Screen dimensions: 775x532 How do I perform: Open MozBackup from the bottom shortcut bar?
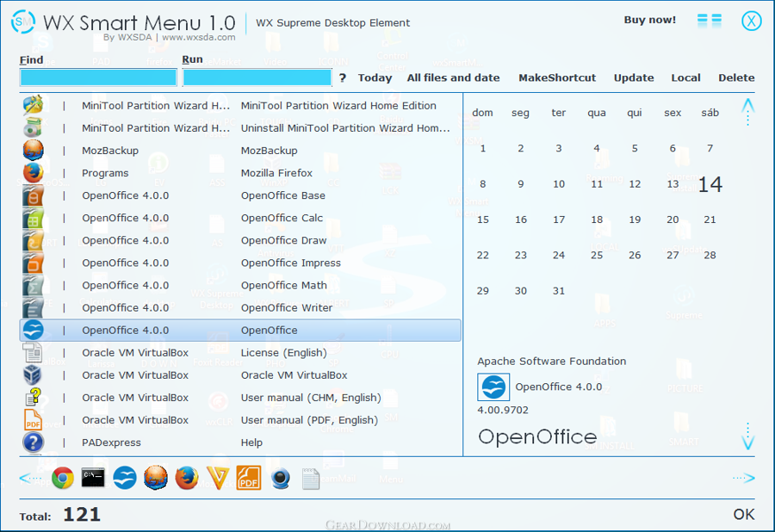point(156,478)
